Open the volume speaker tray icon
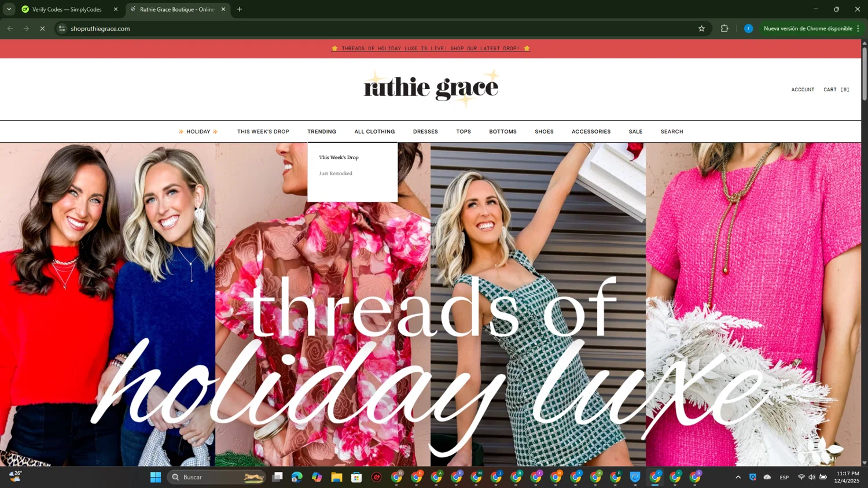The width and height of the screenshot is (868, 488). (x=812, y=477)
